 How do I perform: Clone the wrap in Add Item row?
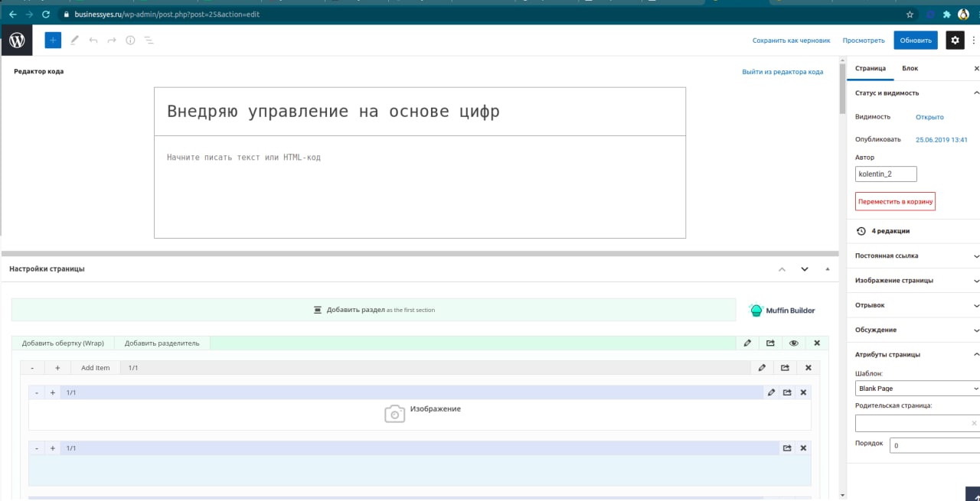click(x=785, y=368)
